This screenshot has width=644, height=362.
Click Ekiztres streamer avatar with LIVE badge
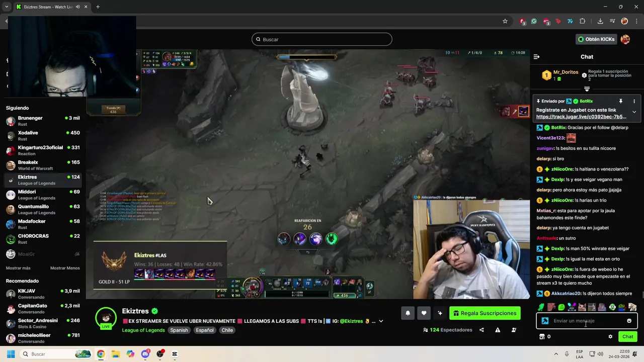106,318
